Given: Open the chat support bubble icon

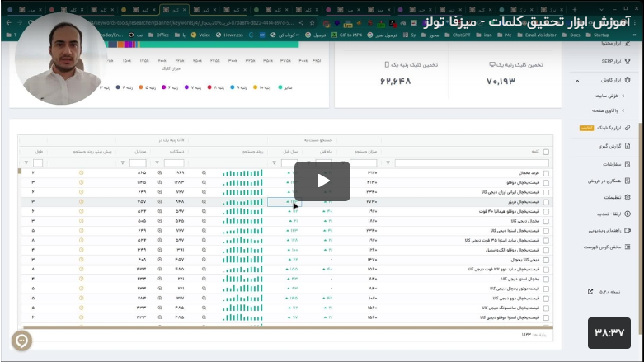Looking at the screenshot, I should pos(21,341).
